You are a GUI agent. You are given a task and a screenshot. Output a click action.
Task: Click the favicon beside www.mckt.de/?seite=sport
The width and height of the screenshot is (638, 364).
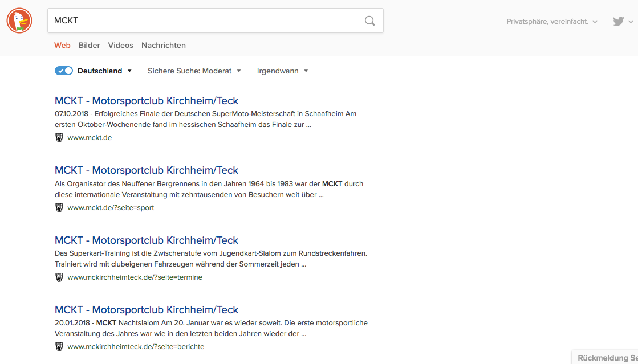[59, 208]
